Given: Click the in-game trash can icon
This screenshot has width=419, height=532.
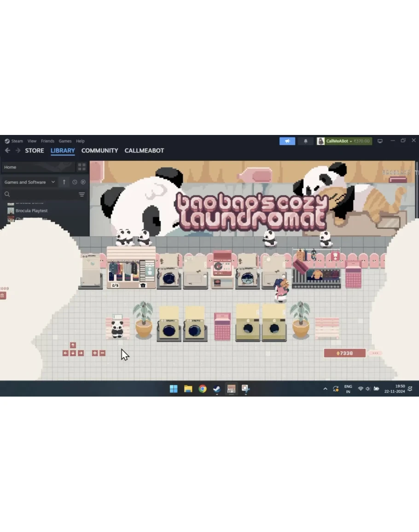Looking at the screenshot, I should point(3,295).
